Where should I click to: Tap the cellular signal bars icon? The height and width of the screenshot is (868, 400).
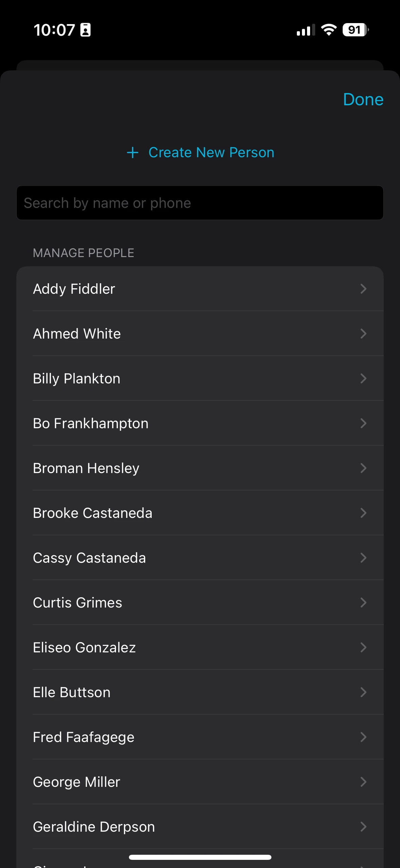(305, 30)
